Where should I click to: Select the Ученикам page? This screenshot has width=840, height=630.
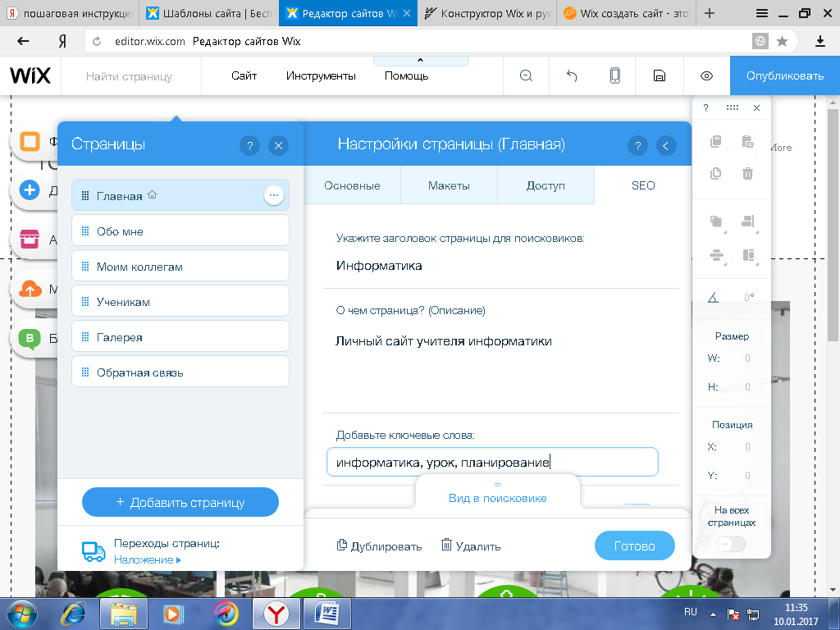pos(180,302)
